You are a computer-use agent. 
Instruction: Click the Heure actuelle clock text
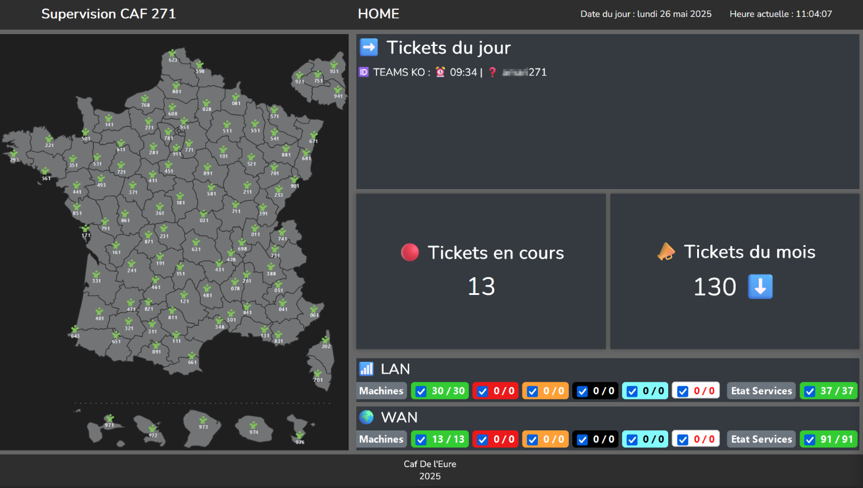click(x=780, y=14)
